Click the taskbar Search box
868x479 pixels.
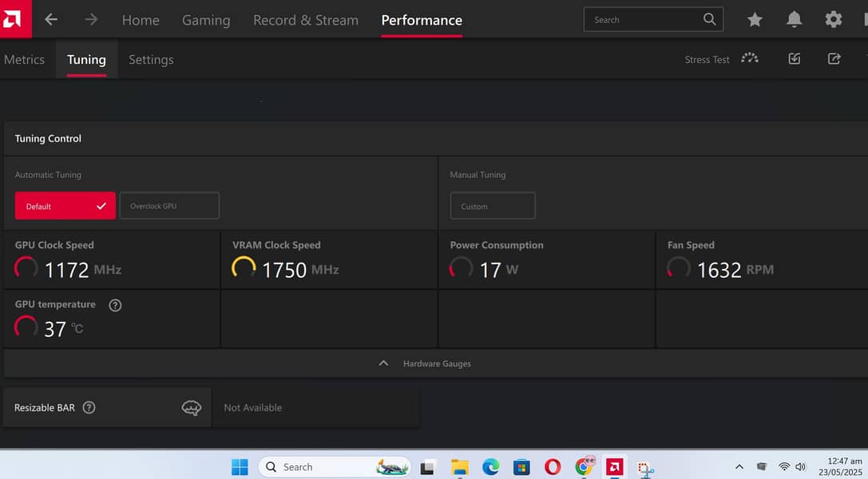tap(335, 467)
